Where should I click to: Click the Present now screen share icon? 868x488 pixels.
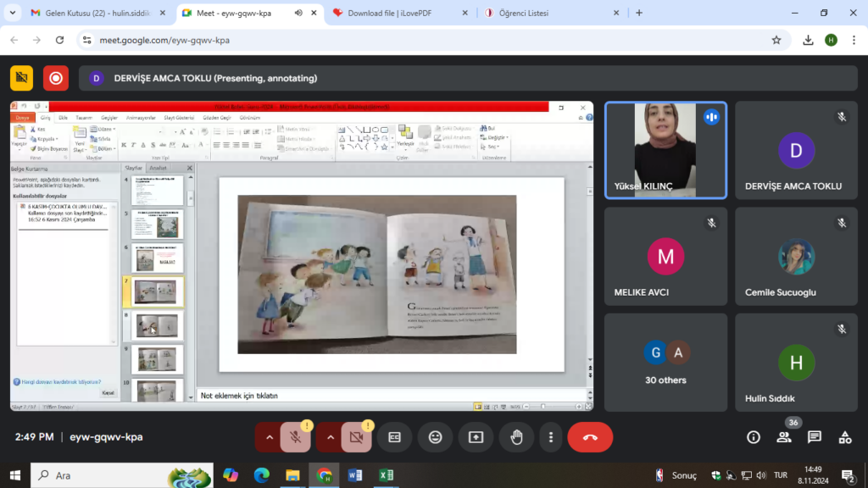476,437
